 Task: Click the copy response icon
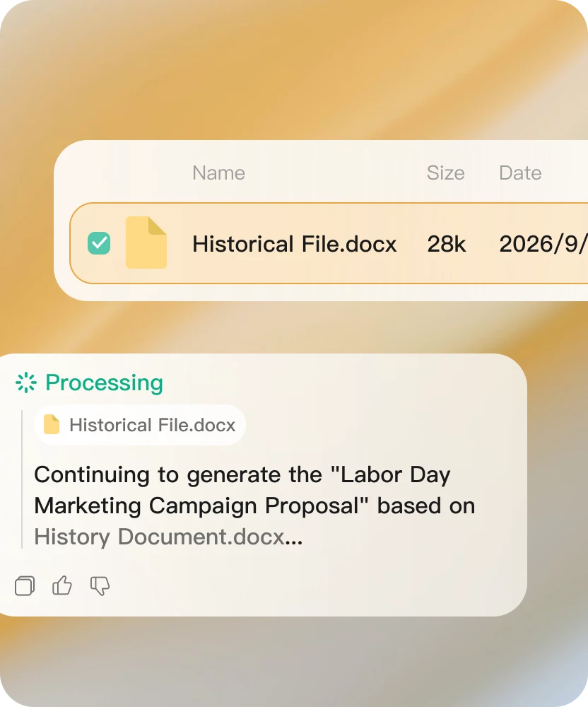(25, 585)
